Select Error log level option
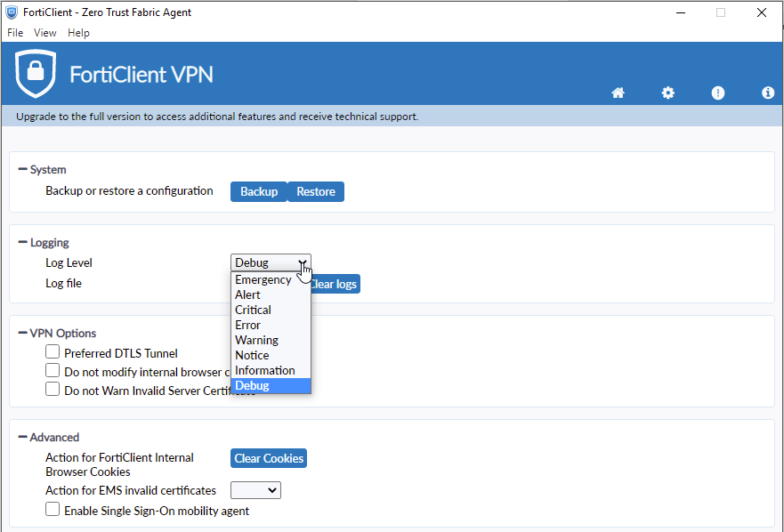Viewport: 784px width, 532px height. click(271, 325)
